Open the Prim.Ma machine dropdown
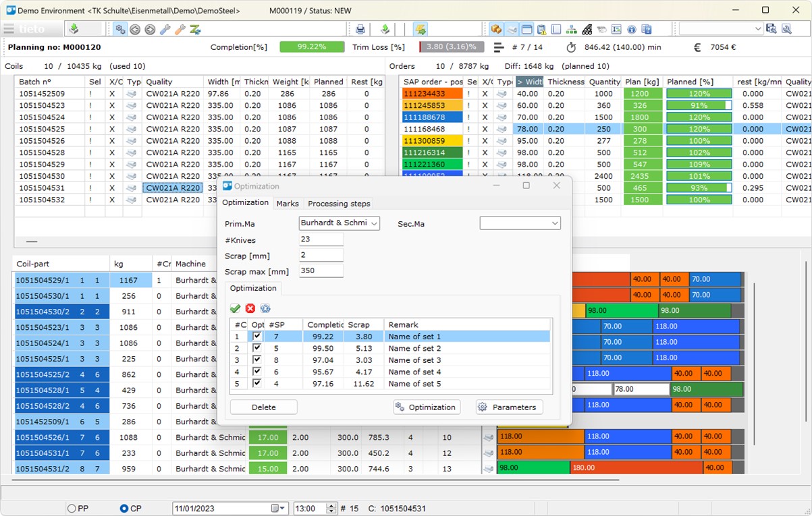812x516 pixels. (374, 223)
